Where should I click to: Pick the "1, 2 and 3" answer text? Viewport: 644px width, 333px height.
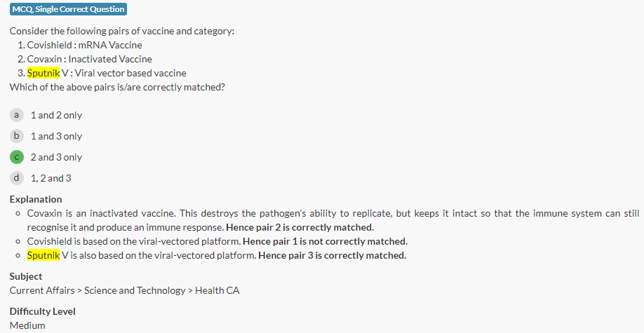(51, 178)
